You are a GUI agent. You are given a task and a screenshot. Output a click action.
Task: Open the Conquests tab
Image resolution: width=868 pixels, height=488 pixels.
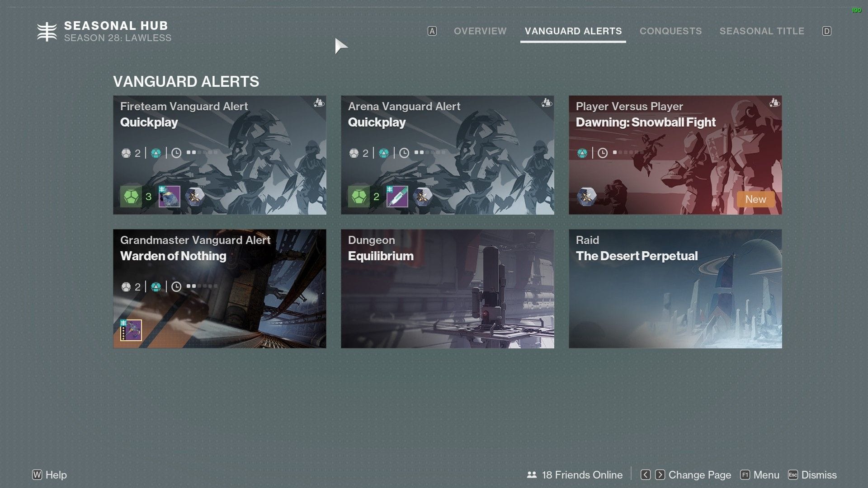coord(670,31)
